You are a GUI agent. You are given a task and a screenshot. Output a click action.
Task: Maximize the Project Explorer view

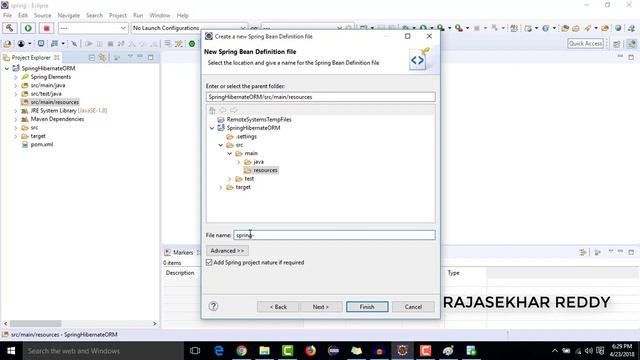151,57
